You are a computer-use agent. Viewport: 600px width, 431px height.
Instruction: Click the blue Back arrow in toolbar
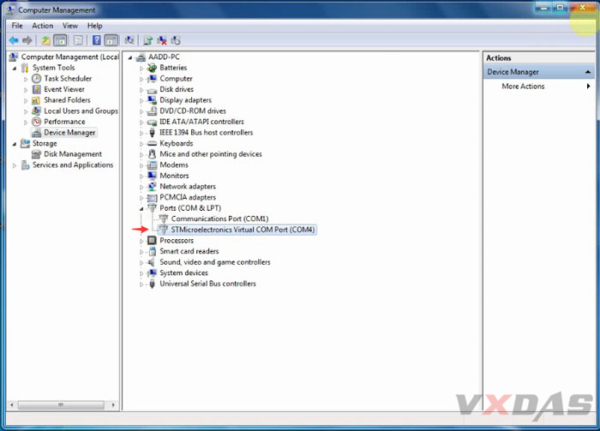click(x=14, y=40)
